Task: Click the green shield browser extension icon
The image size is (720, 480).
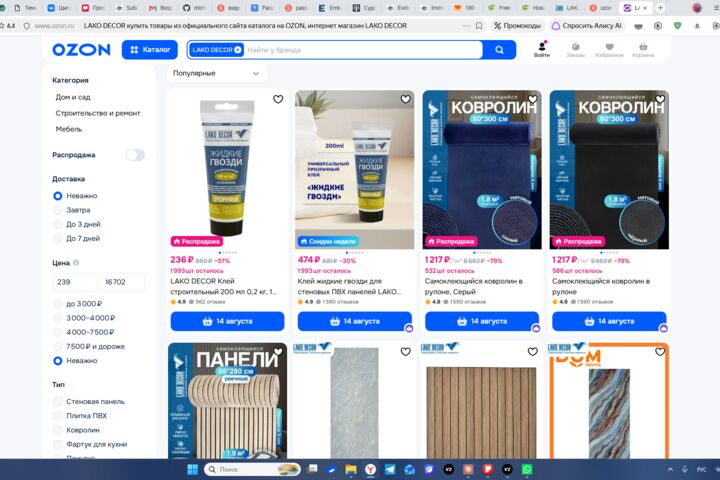Action: (x=677, y=26)
